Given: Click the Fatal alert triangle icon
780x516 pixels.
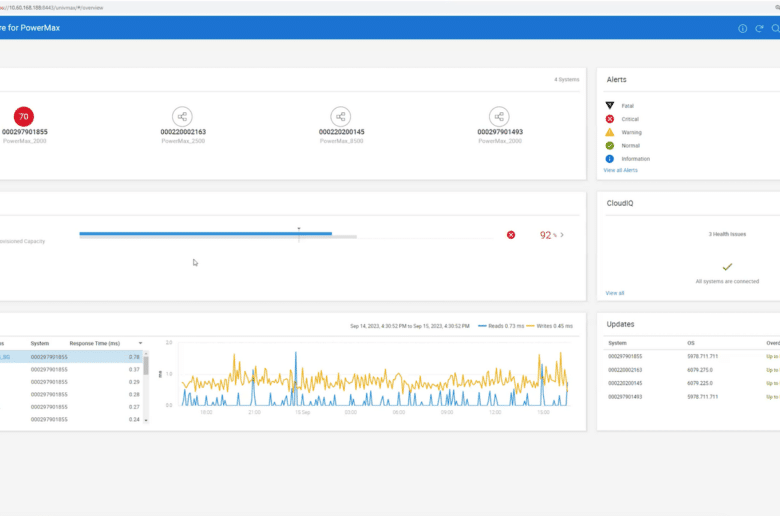Looking at the screenshot, I should click(x=609, y=105).
